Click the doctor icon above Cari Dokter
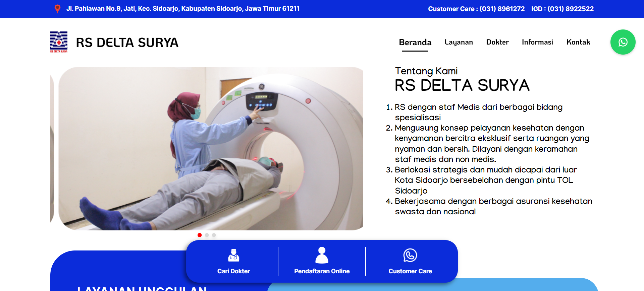Image resolution: width=644 pixels, height=291 pixels. 233,255
